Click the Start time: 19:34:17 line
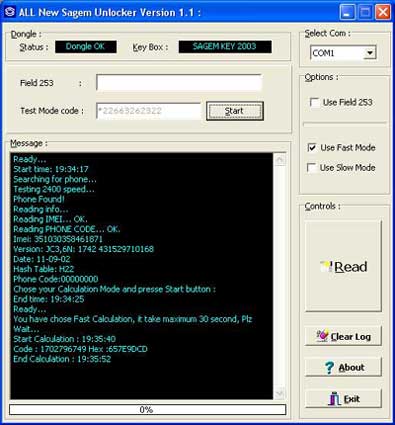 (51, 169)
